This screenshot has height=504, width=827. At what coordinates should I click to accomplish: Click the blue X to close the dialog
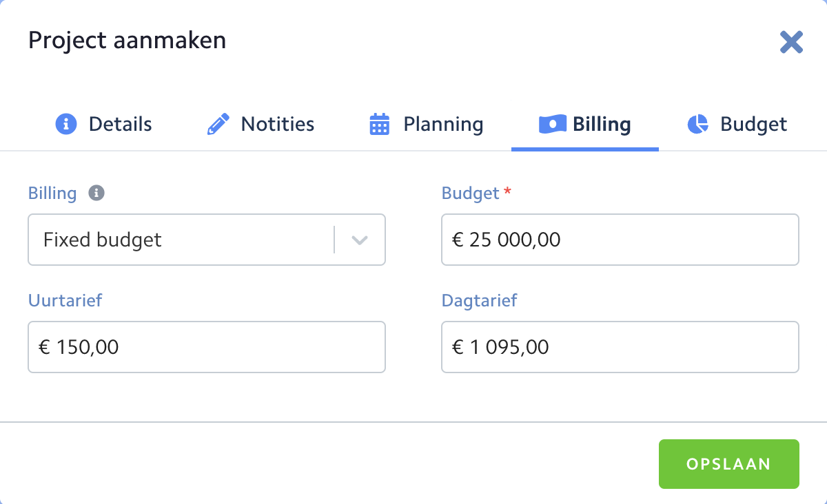791,42
